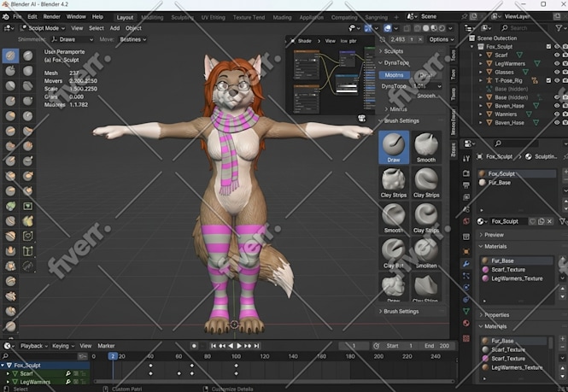
Task: Click the play button in timeline
Action: tap(239, 346)
